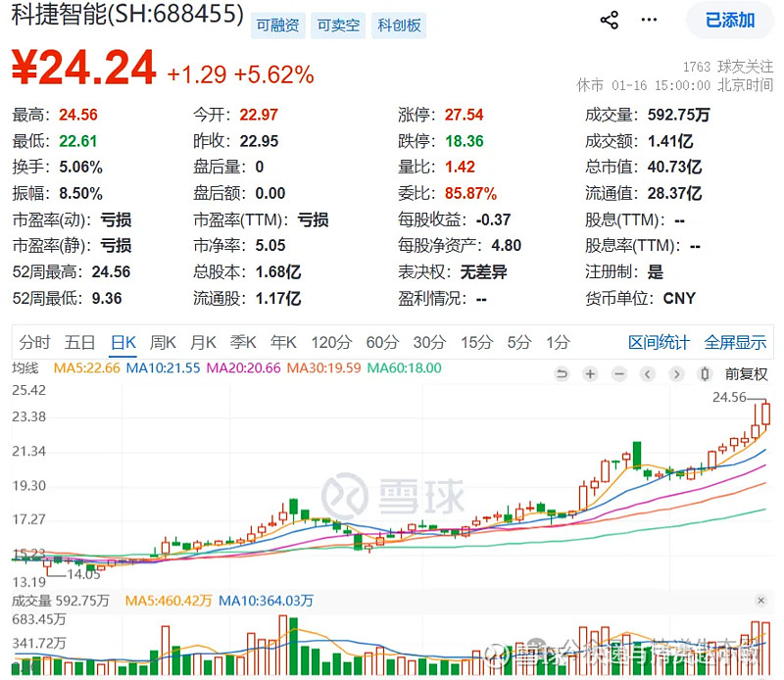
Task: Click the mobile/crosshair icon near 前复权
Action: click(x=703, y=374)
